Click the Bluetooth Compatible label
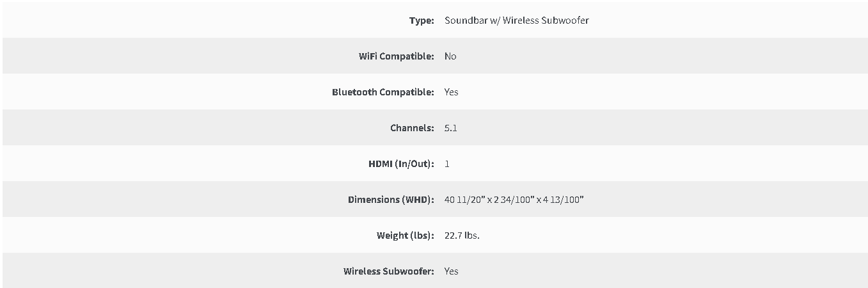The image size is (868, 288). [383, 92]
